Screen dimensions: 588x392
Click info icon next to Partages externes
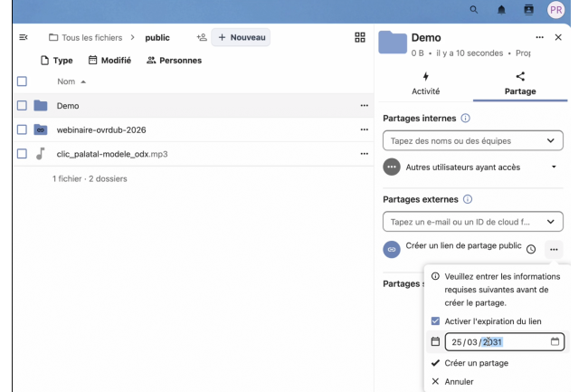pos(468,199)
